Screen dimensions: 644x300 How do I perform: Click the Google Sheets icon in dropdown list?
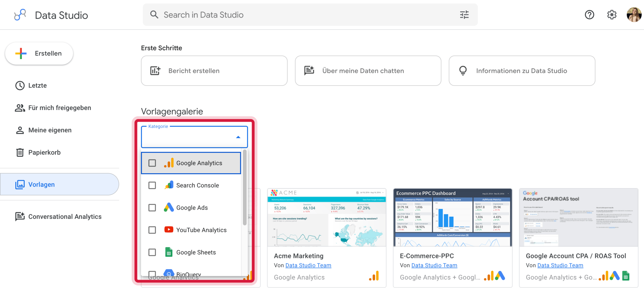pos(169,252)
